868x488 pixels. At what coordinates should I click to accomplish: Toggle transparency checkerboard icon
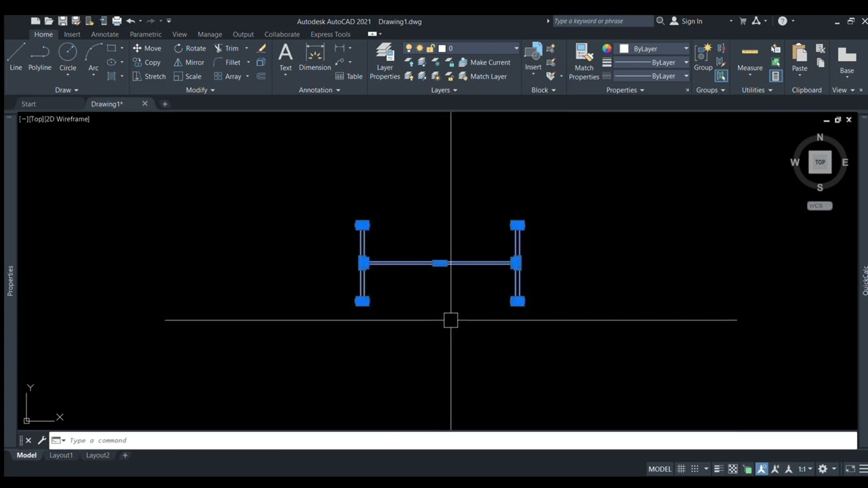(733, 469)
